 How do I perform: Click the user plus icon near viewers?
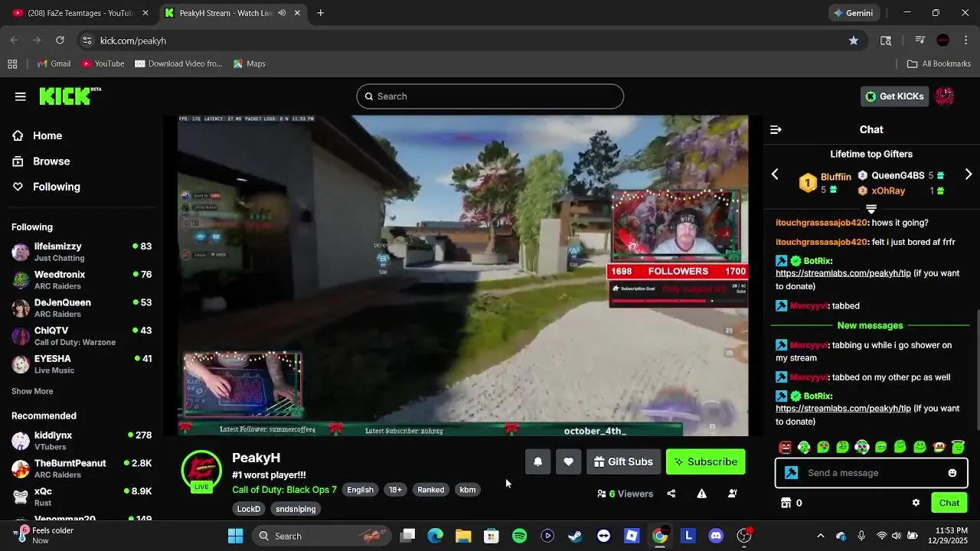click(x=733, y=494)
